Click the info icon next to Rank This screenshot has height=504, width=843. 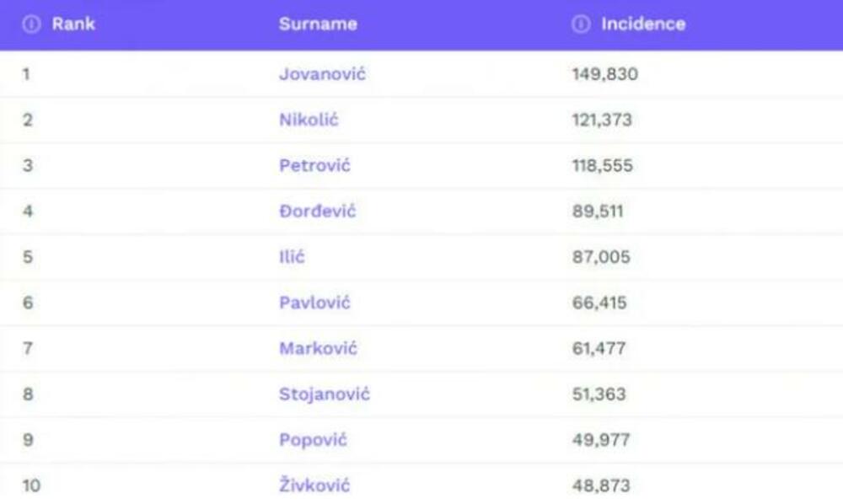point(32,24)
